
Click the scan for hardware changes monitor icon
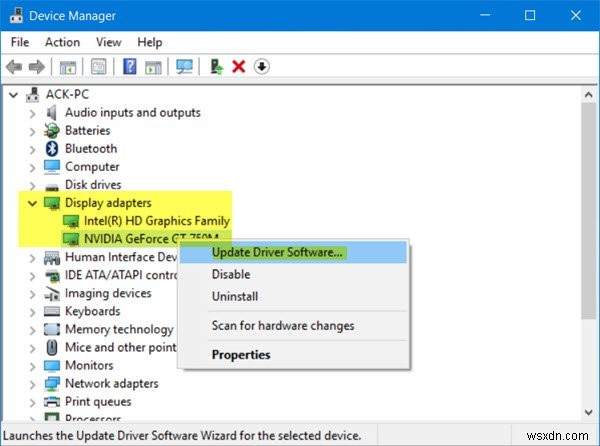click(184, 67)
